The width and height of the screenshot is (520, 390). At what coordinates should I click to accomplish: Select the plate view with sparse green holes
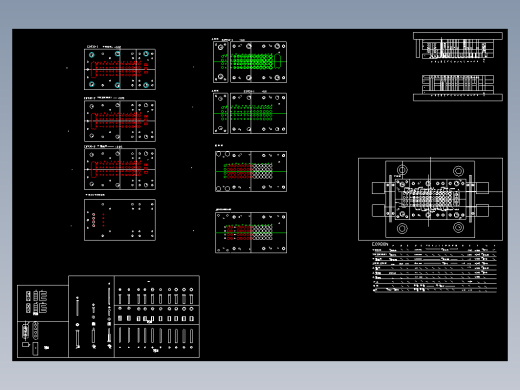[250, 113]
